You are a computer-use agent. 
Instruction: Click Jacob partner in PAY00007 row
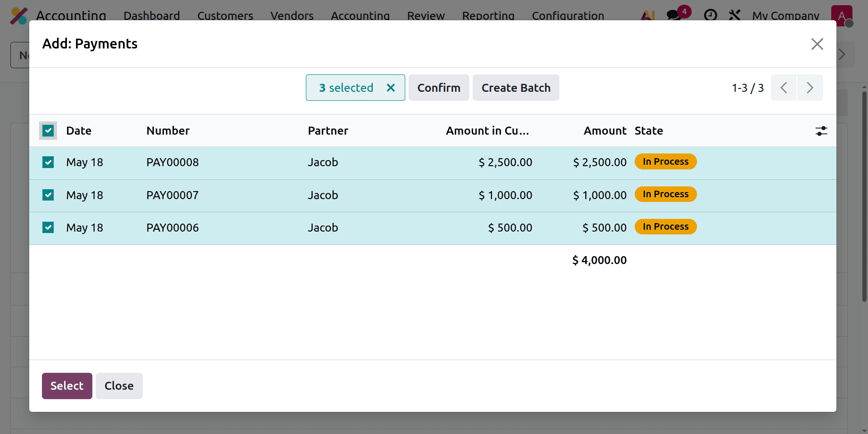tap(323, 195)
